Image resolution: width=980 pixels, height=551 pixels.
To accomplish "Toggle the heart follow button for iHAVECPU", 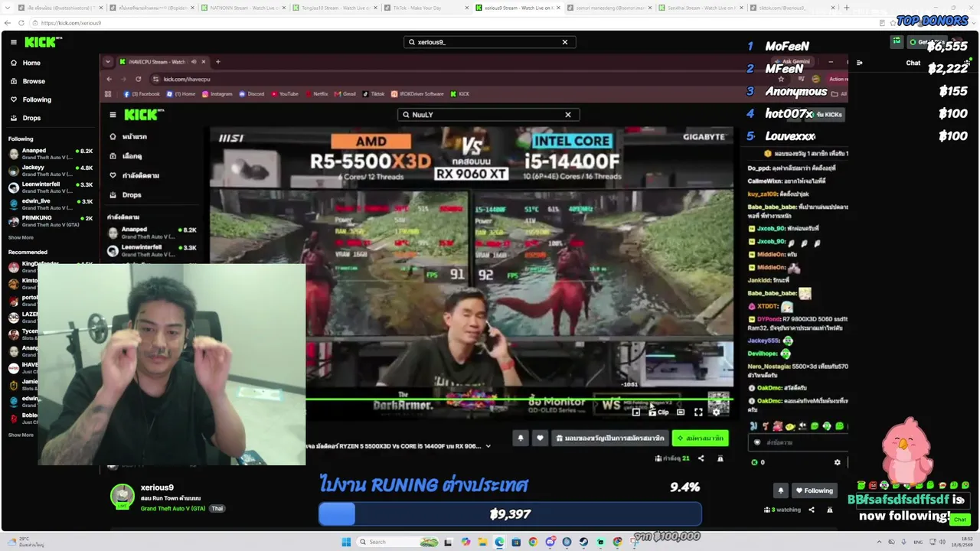I will [x=540, y=439].
